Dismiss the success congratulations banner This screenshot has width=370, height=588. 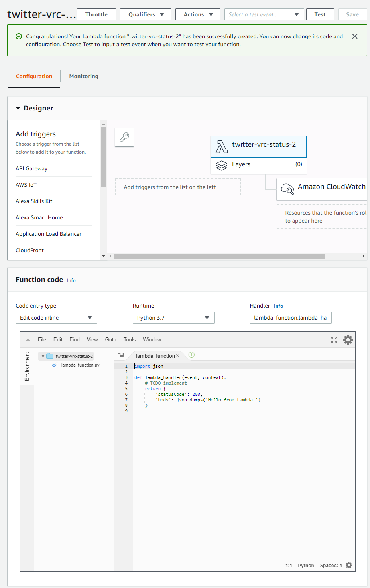(354, 36)
